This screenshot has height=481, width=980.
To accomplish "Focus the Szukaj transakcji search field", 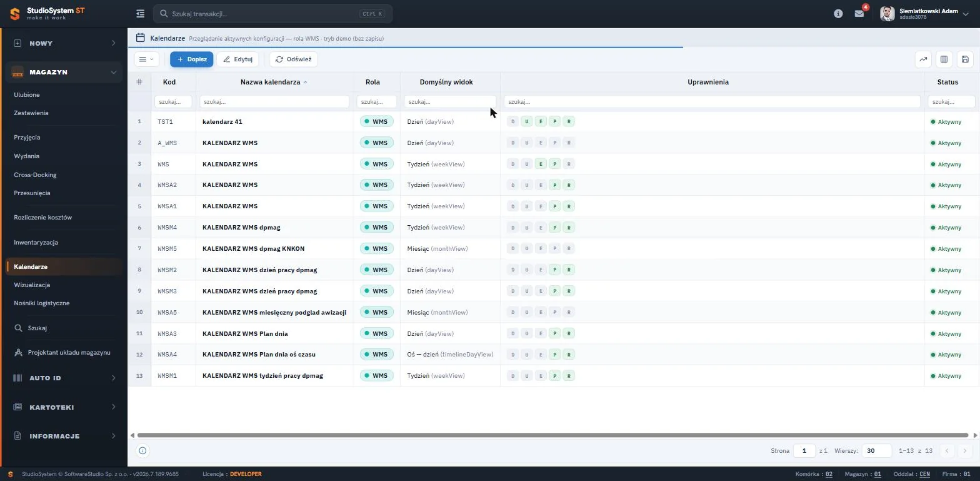I will click(273, 14).
